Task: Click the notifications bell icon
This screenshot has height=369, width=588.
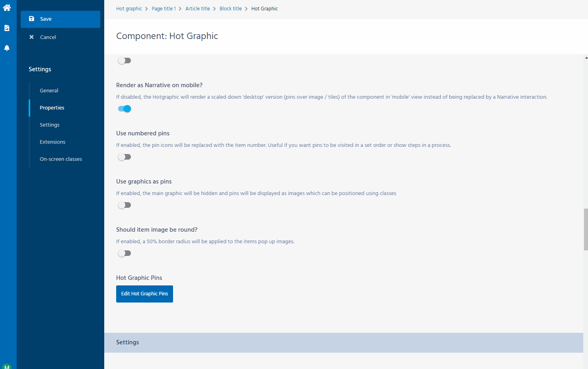Action: 7,47
